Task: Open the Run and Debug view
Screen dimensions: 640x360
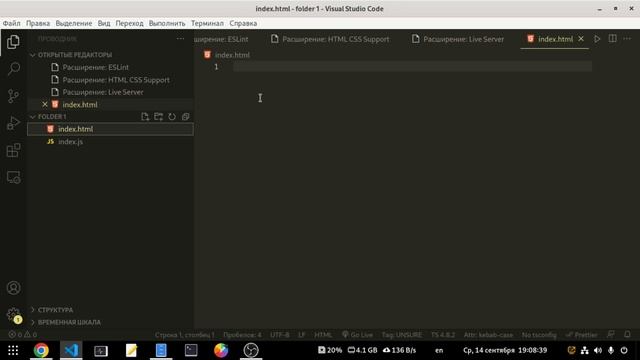Action: pyautogui.click(x=13, y=123)
